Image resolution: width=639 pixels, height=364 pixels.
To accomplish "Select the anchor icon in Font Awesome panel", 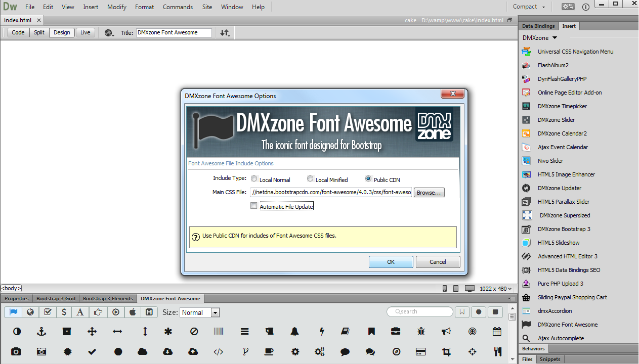I will [42, 332].
